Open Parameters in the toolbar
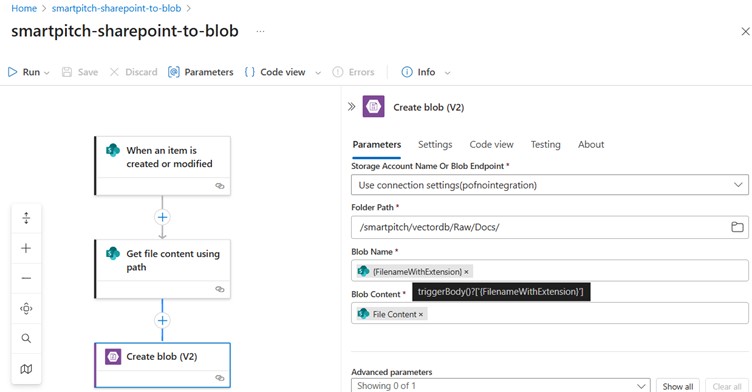This screenshot has width=752, height=392. (x=200, y=72)
